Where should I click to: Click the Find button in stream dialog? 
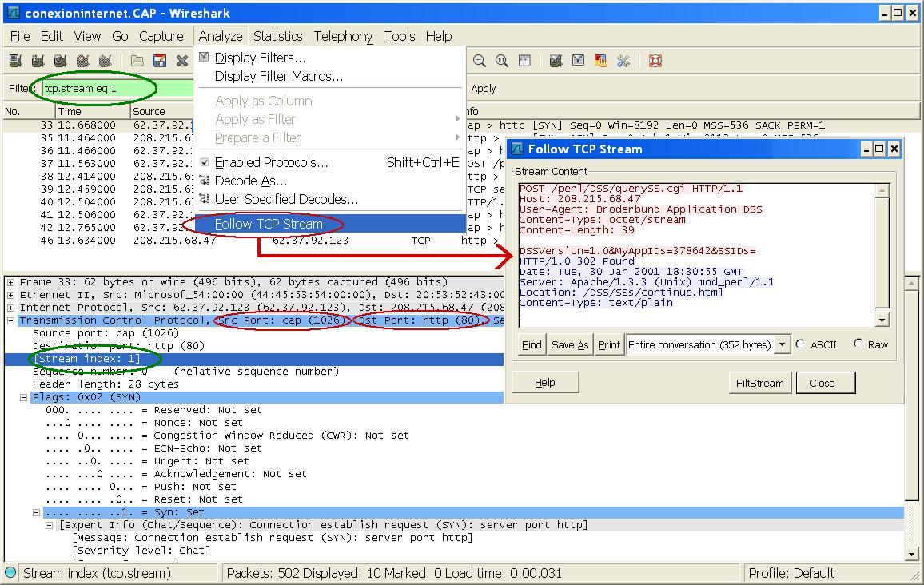[x=532, y=344]
